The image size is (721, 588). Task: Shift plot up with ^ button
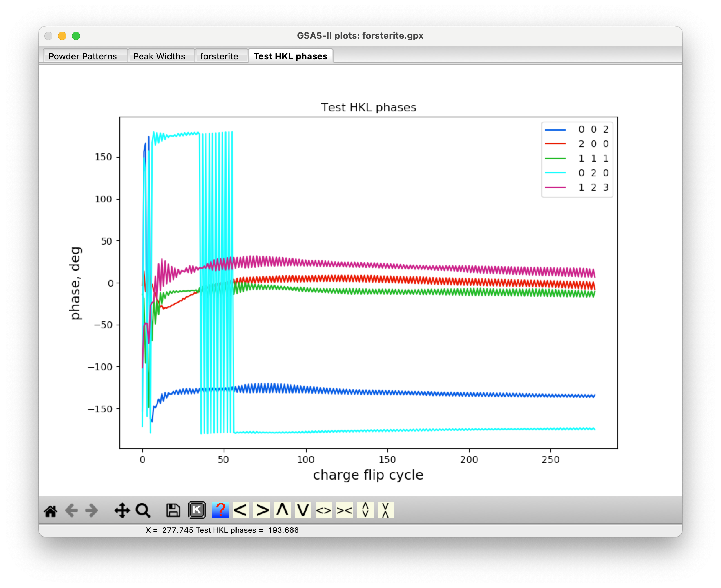pyautogui.click(x=282, y=510)
